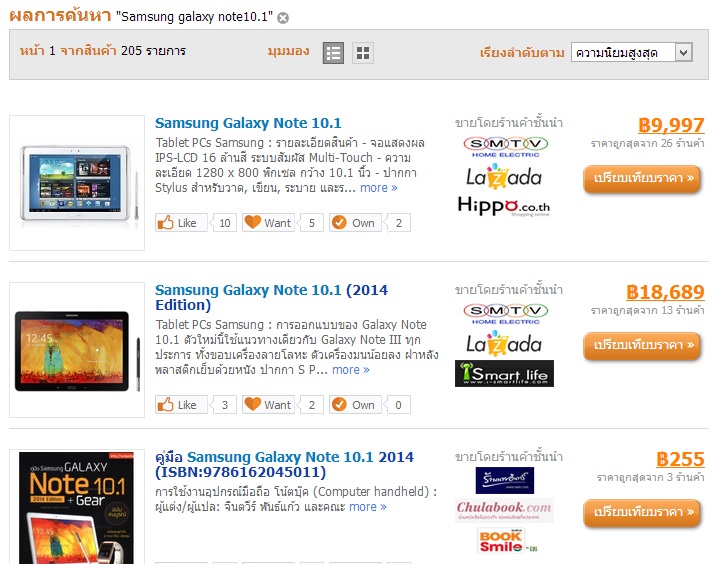This screenshot has width=716, height=564.
Task: Open Samsung Galaxy Note 10.1 title link
Action: [248, 123]
